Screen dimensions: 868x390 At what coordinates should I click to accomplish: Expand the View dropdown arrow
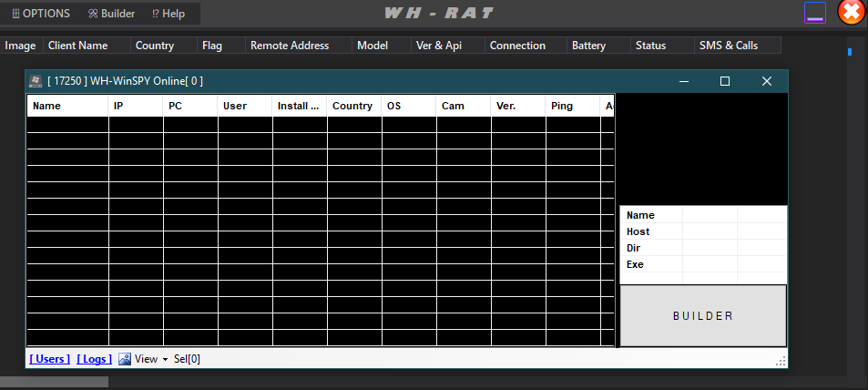click(165, 359)
